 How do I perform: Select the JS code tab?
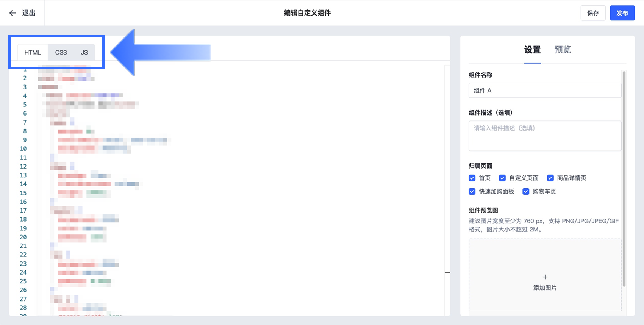pos(84,52)
